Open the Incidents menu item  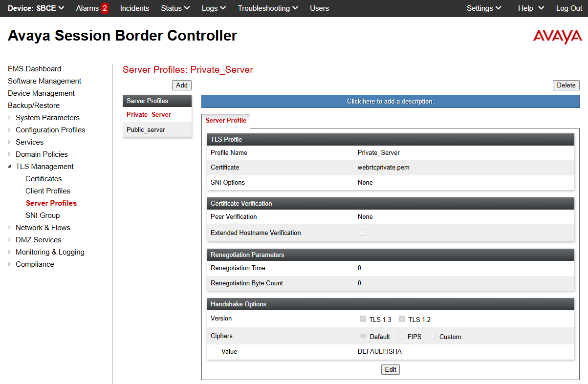(x=134, y=8)
